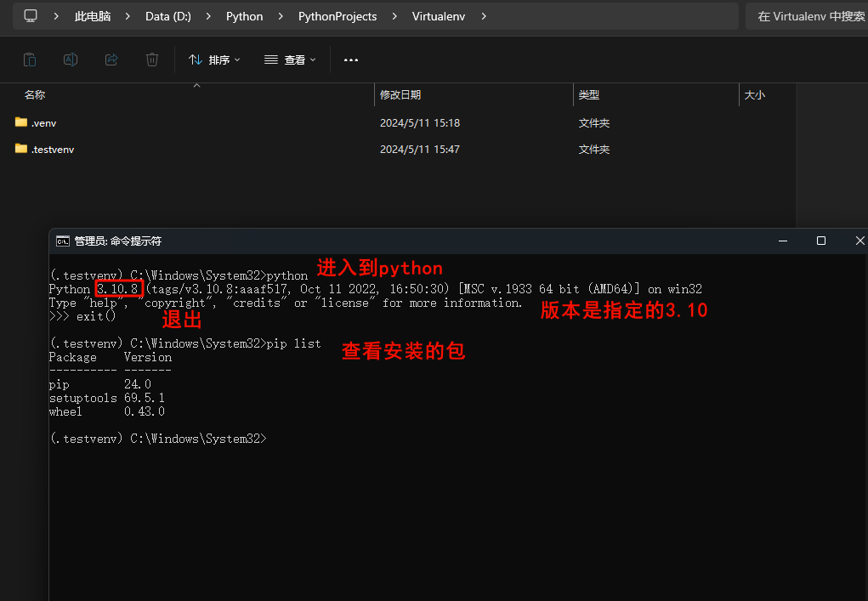Click the last command prompt line in terminal
This screenshot has width=868, height=601.
(x=158, y=439)
